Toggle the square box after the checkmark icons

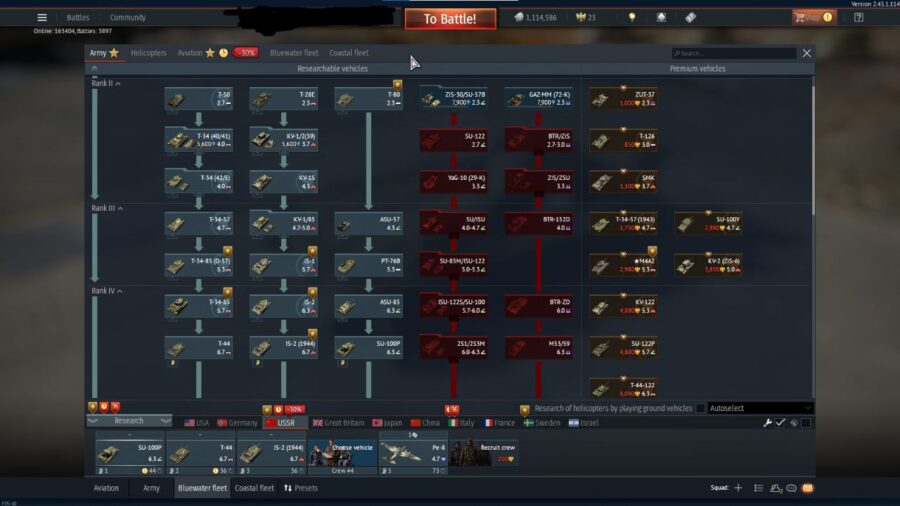click(806, 423)
